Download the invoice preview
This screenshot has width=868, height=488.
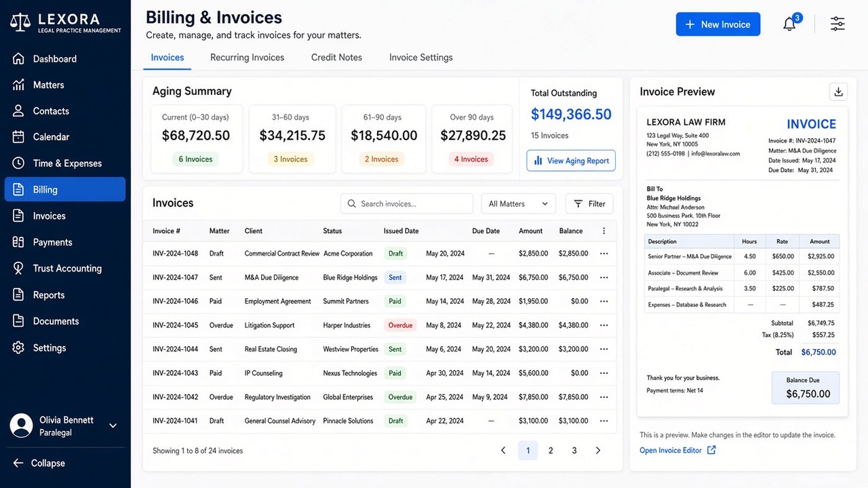[838, 92]
